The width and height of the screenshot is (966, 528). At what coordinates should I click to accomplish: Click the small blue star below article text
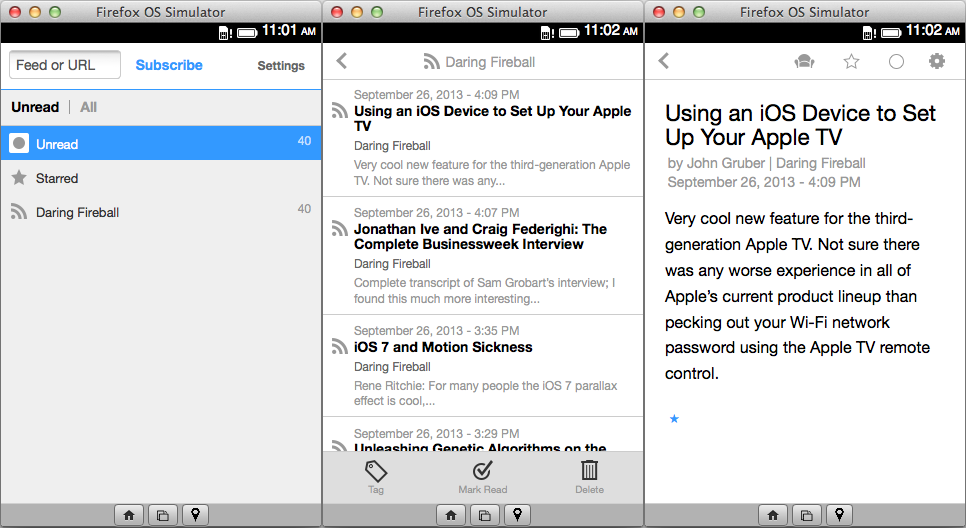pos(674,419)
